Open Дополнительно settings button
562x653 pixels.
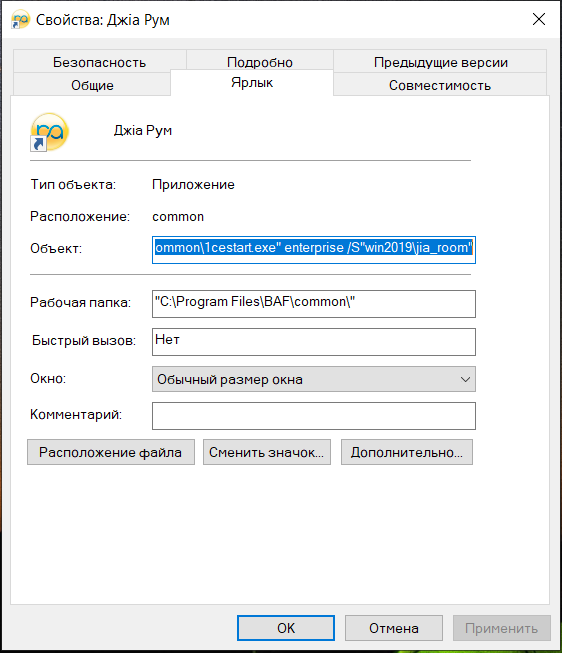[407, 452]
